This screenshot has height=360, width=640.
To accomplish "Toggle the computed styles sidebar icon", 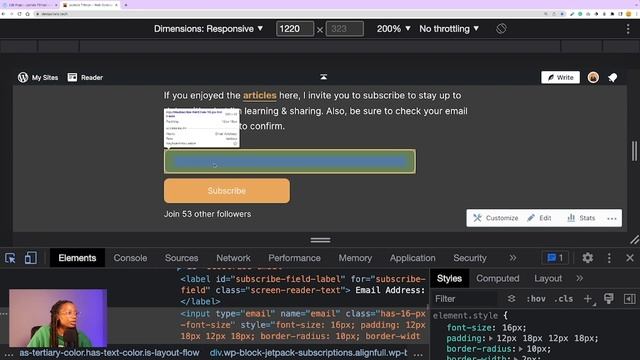I will (629, 299).
